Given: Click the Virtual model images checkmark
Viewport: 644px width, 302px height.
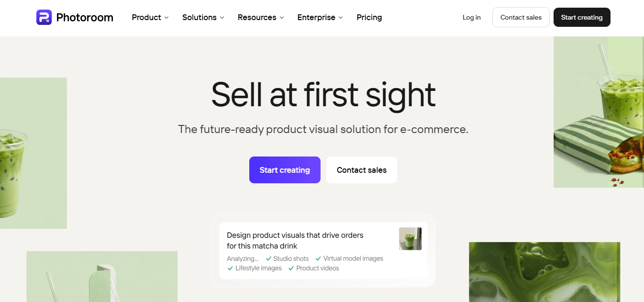Looking at the screenshot, I should pyautogui.click(x=319, y=258).
